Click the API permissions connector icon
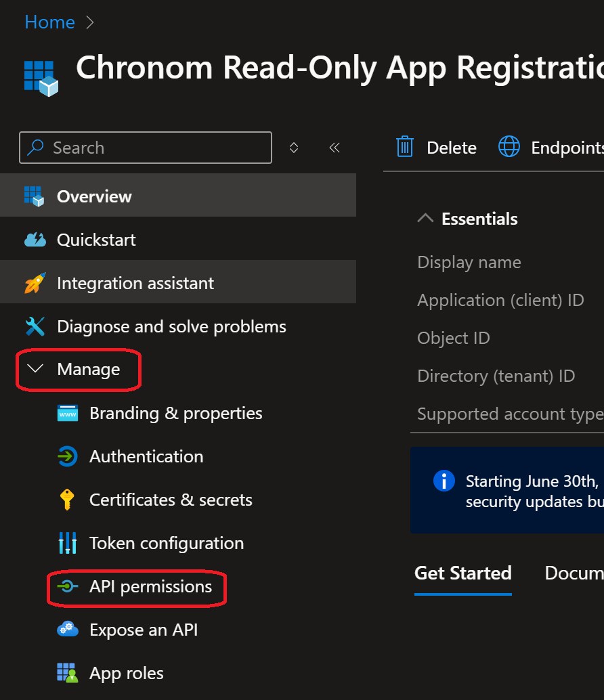This screenshot has height=700, width=604. click(68, 586)
